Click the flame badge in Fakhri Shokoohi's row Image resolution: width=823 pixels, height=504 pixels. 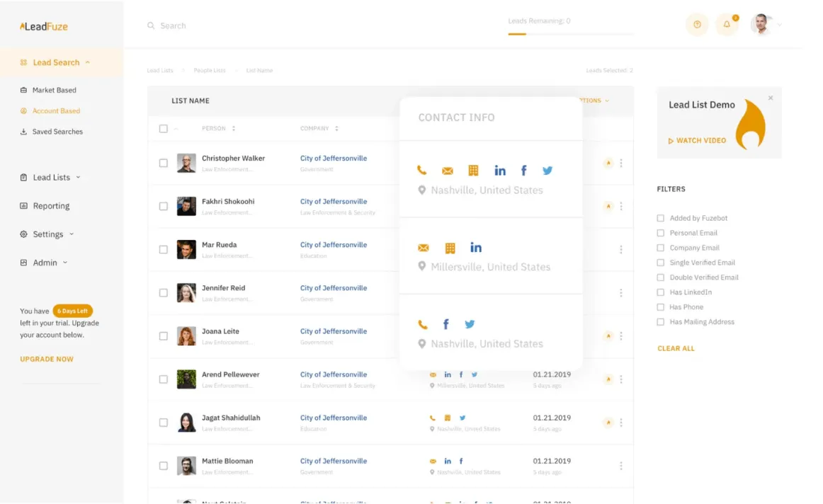click(608, 206)
